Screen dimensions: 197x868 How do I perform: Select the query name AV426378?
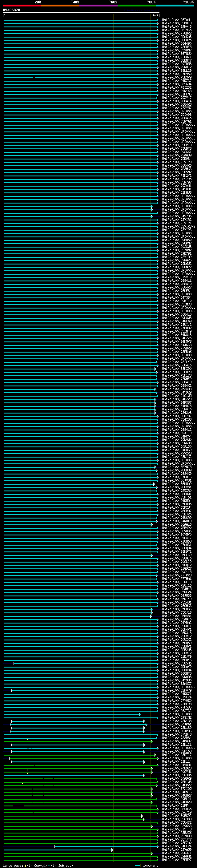click(x=11, y=10)
